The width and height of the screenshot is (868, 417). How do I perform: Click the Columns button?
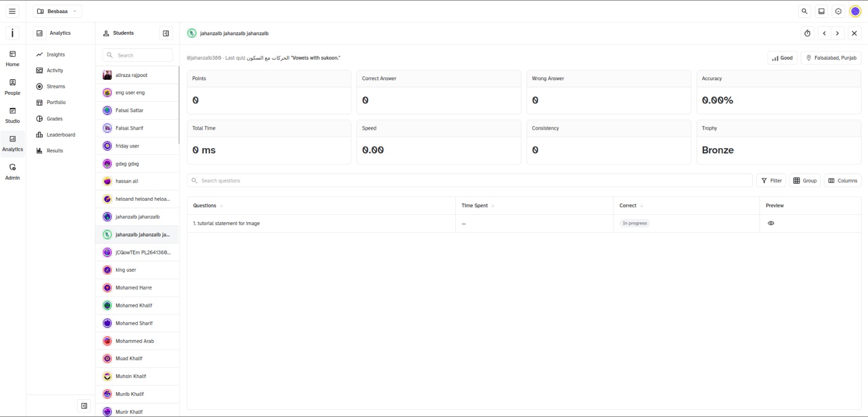tap(843, 181)
